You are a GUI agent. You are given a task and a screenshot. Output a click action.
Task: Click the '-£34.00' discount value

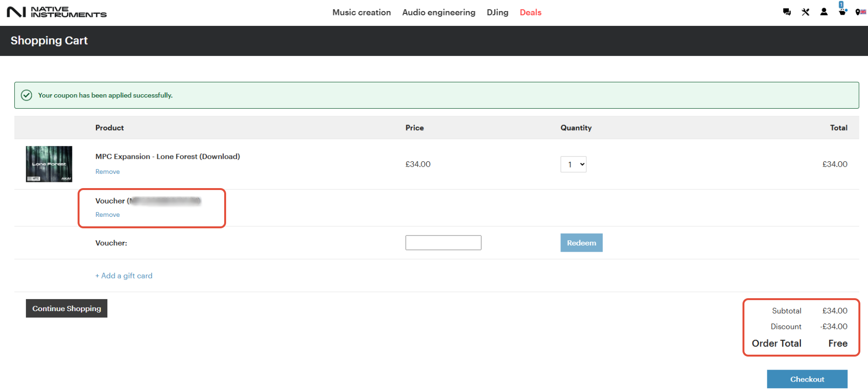[x=834, y=326]
